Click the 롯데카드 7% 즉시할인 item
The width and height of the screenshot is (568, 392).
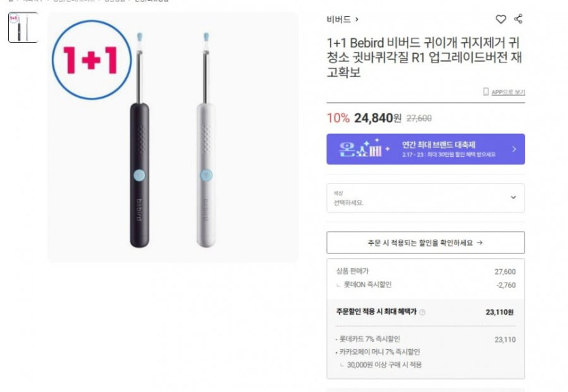[x=369, y=339]
